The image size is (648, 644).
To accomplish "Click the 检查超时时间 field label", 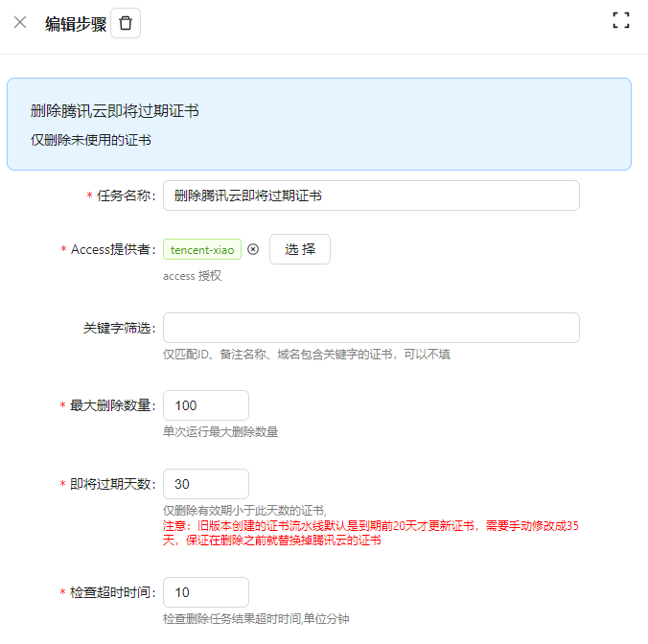I will click(112, 592).
